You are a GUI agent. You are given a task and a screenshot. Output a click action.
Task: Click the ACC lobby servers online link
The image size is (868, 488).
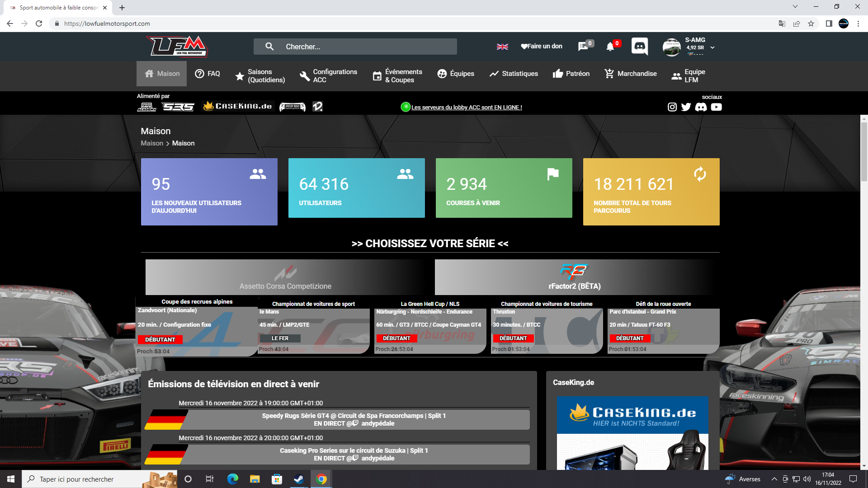[x=466, y=108]
